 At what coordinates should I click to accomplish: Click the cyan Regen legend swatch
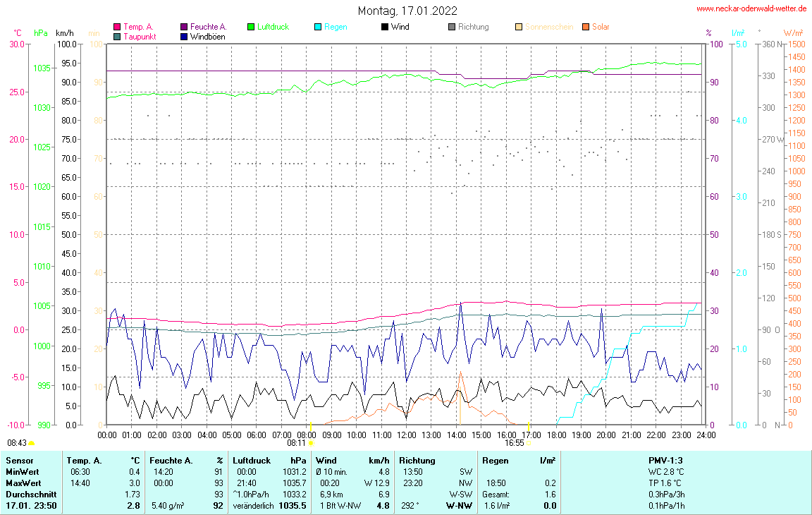point(318,27)
